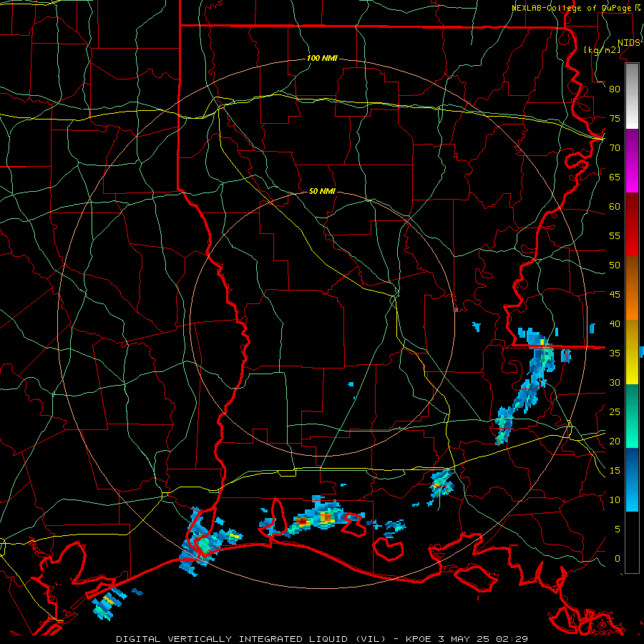
Task: Click the 5 value on the color scale
Action: [x=618, y=530]
